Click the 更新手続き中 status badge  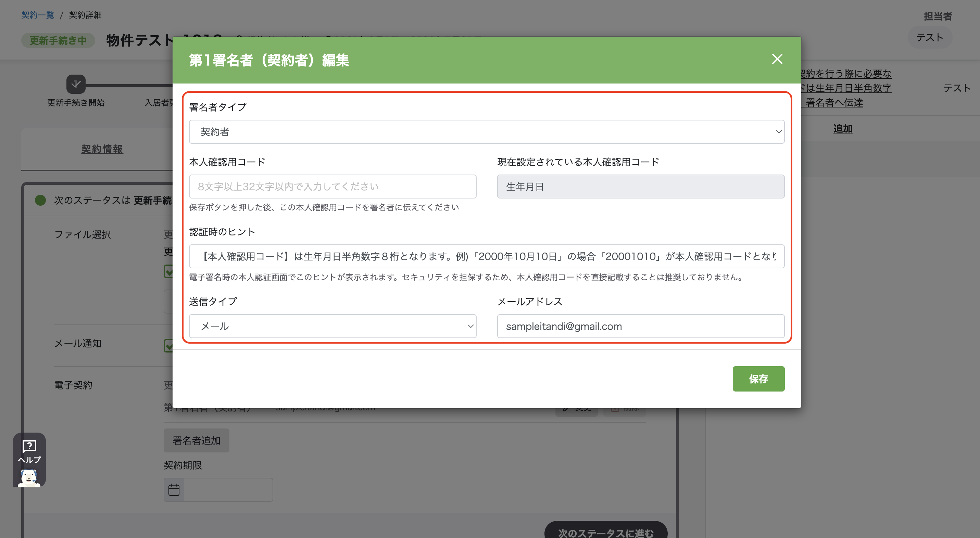click(58, 40)
